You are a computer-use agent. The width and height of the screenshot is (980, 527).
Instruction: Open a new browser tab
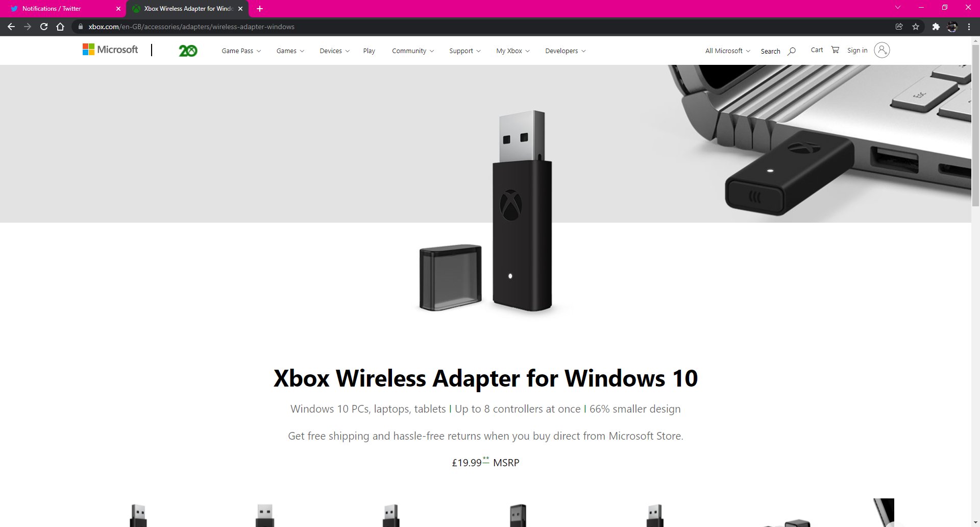click(260, 9)
